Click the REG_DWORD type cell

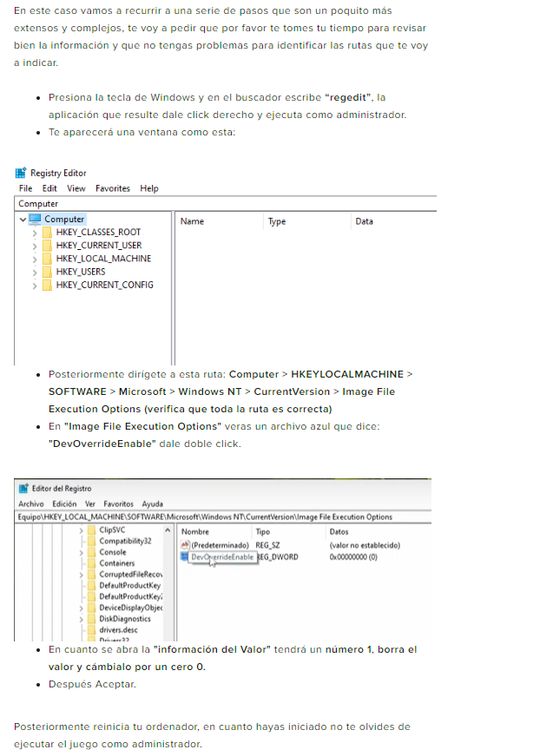pos(278,557)
